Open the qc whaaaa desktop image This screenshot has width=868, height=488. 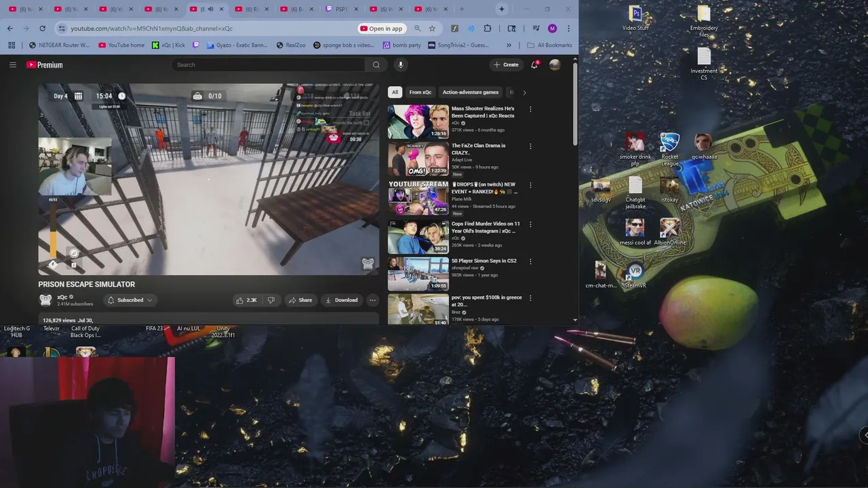[x=704, y=147]
